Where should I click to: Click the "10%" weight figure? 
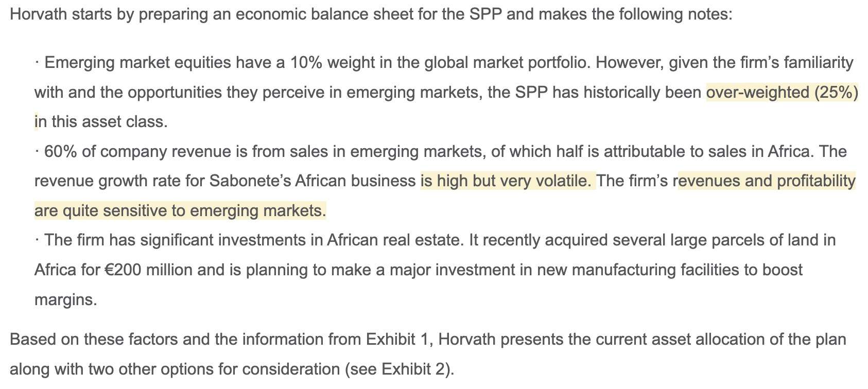coord(306,63)
